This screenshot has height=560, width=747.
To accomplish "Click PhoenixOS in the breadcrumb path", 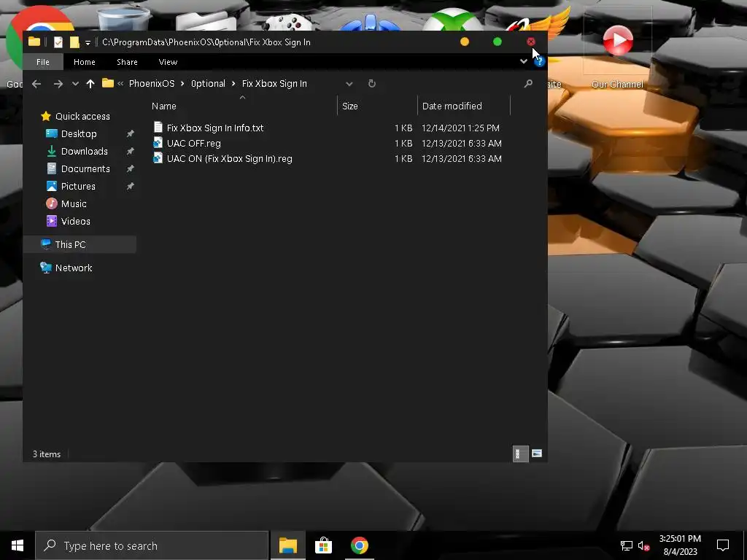I will point(152,83).
